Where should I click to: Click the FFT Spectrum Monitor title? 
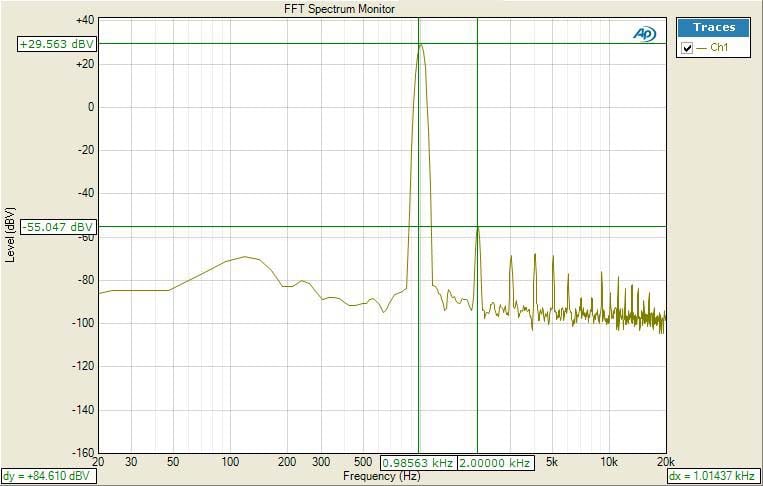click(x=340, y=8)
